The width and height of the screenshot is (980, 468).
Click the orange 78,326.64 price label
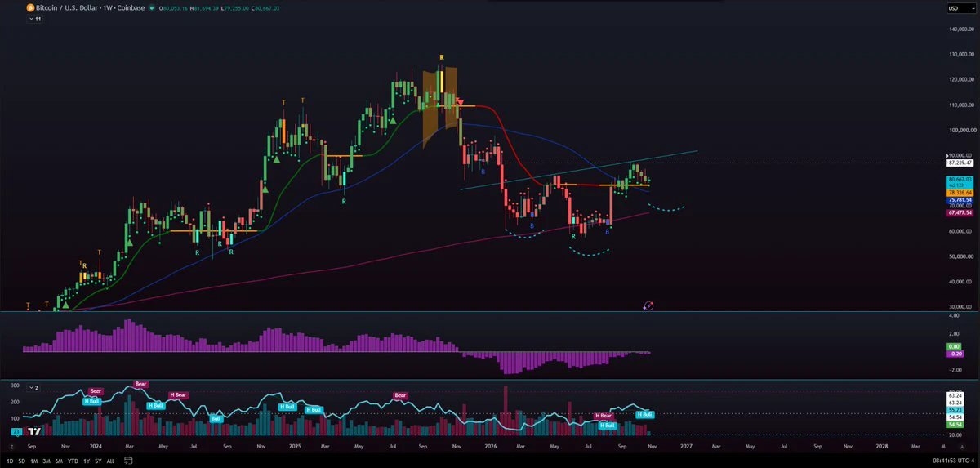coord(959,192)
